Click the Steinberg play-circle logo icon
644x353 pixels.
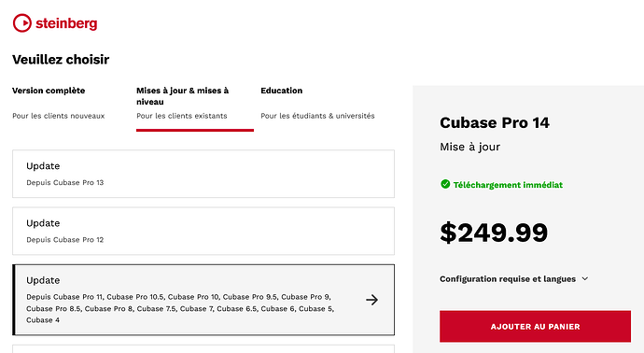(x=21, y=23)
